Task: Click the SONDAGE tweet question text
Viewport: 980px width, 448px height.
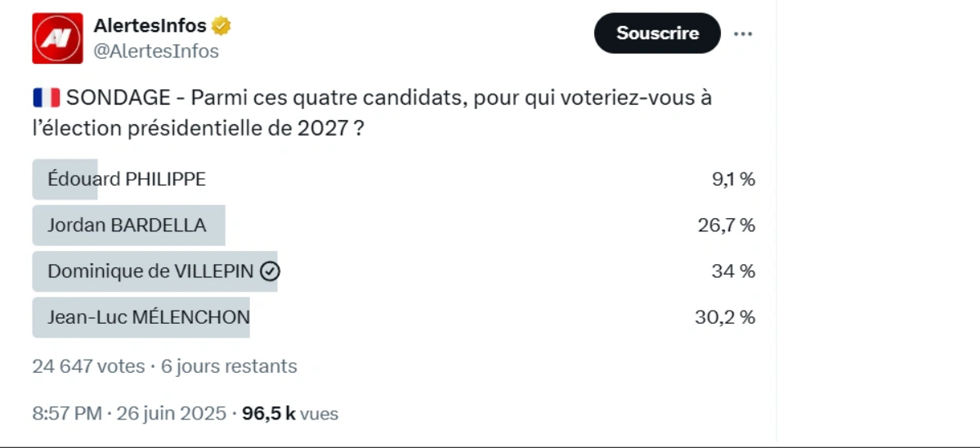Action: (372, 113)
